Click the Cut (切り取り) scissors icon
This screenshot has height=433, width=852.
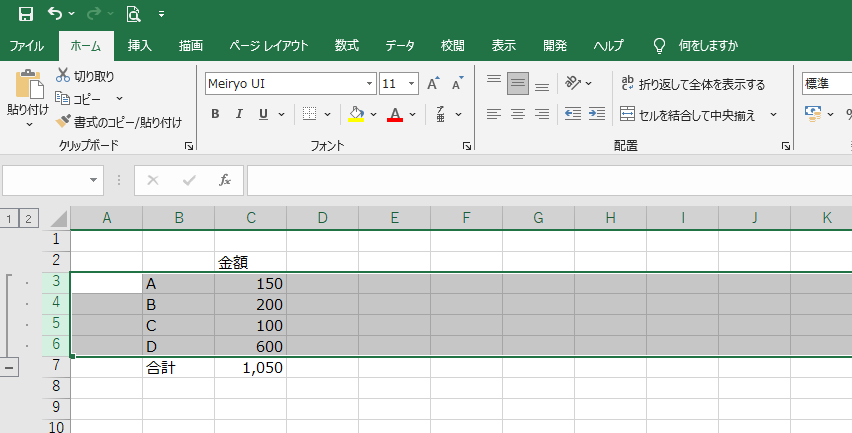point(63,76)
